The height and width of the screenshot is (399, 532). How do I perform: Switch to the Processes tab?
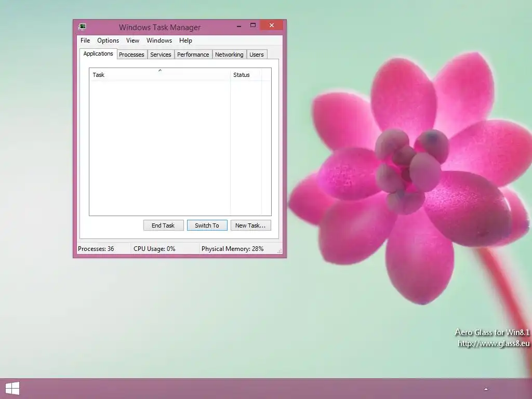pyautogui.click(x=131, y=55)
